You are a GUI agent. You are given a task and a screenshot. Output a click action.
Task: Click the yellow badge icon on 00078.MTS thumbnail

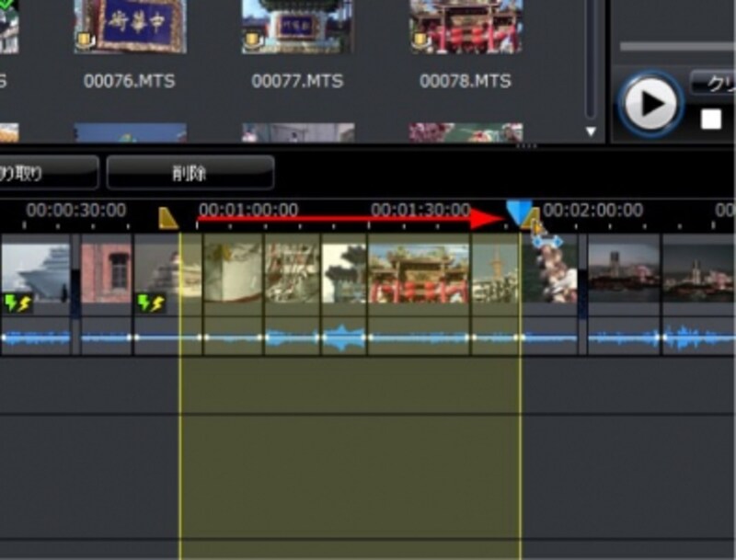[x=419, y=41]
